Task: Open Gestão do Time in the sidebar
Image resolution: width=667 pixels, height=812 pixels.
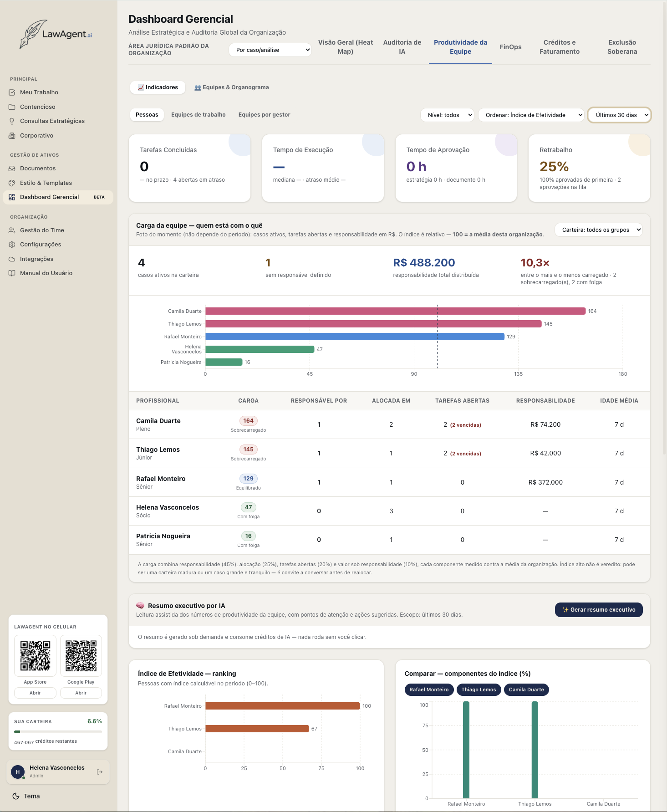Action: point(58,230)
